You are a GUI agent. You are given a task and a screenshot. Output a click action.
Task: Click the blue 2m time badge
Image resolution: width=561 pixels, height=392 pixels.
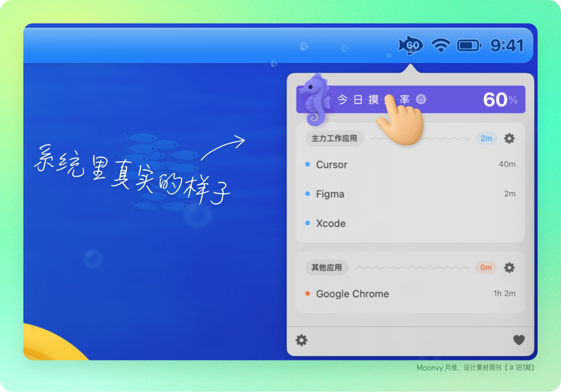(486, 138)
